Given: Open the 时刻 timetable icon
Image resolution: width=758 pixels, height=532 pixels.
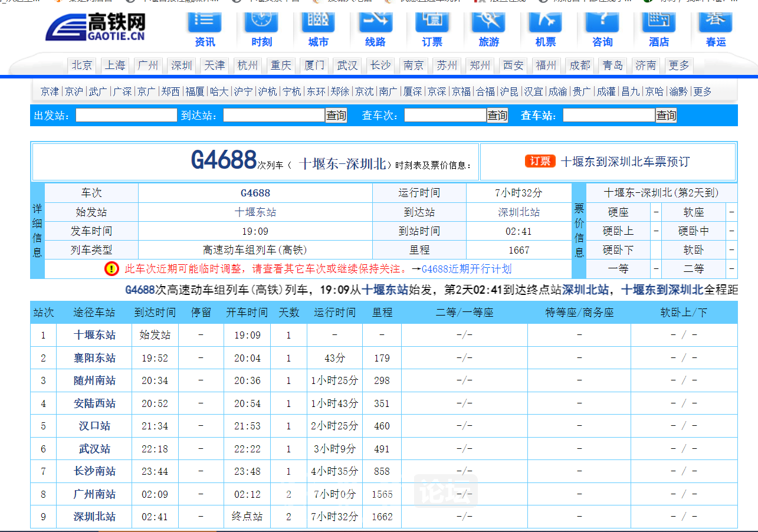Looking at the screenshot, I should (261, 29).
